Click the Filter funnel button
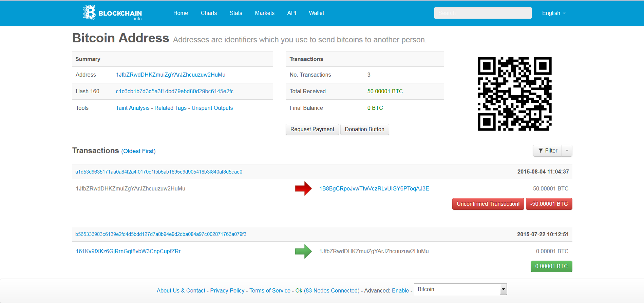 [x=548, y=150]
